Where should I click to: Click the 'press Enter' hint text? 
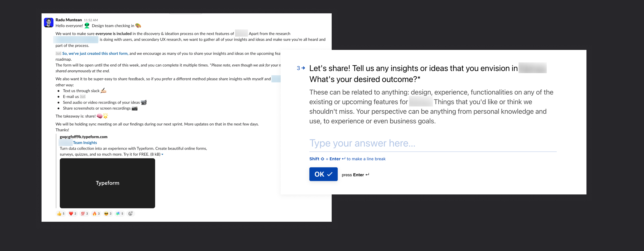[355, 175]
